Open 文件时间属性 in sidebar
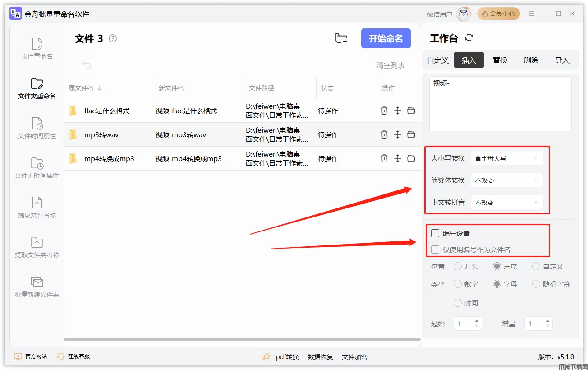The width and height of the screenshot is (588, 370). coord(37,128)
